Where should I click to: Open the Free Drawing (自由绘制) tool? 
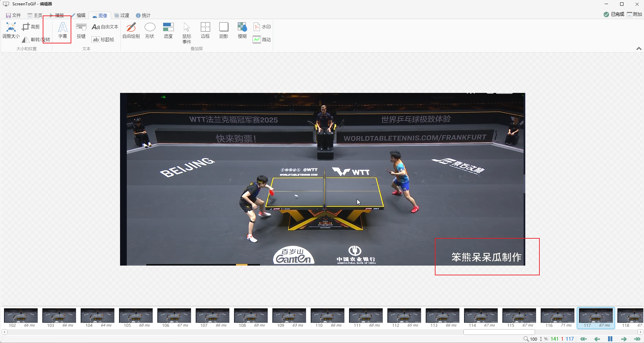[x=131, y=30]
